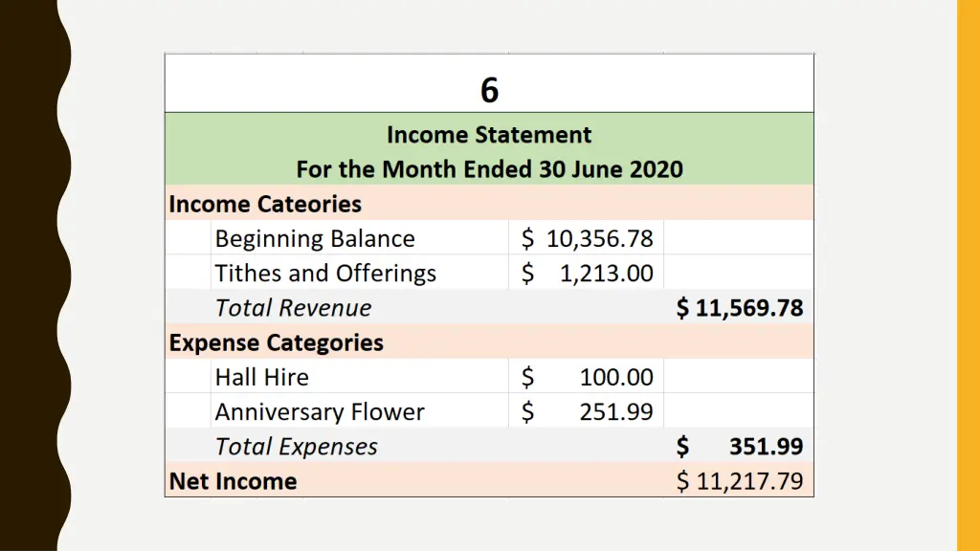Select the Total Expenses italic label
Screen dimensions: 980x551
pos(297,447)
